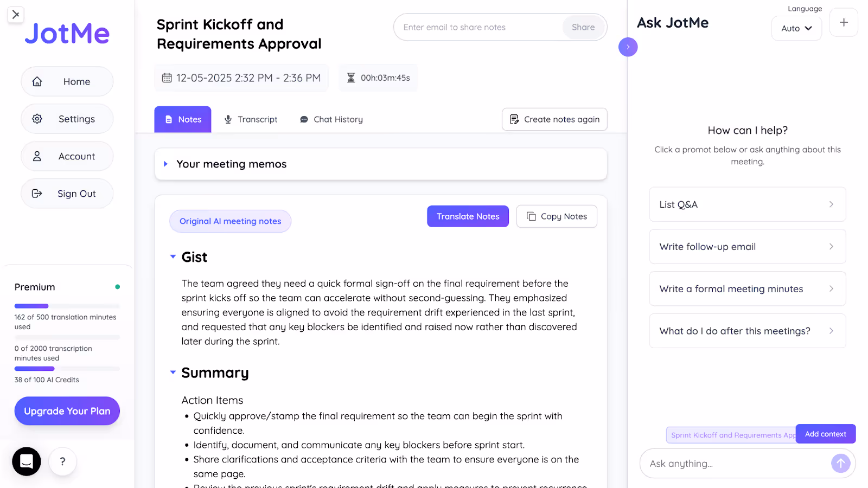Select Write a formal meeting minutes prompt
The height and width of the screenshot is (488, 868).
748,289
